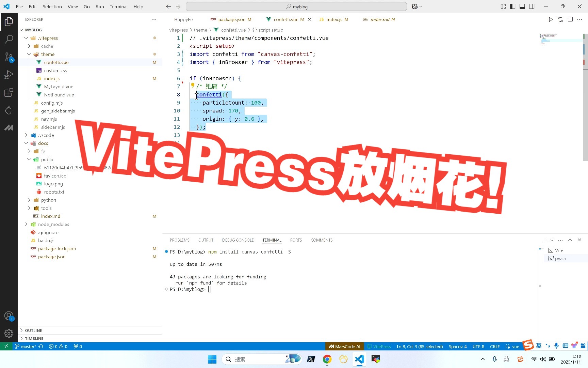Open the Copilot chat icon in title bar
This screenshot has height=368, width=588.
click(x=414, y=6)
